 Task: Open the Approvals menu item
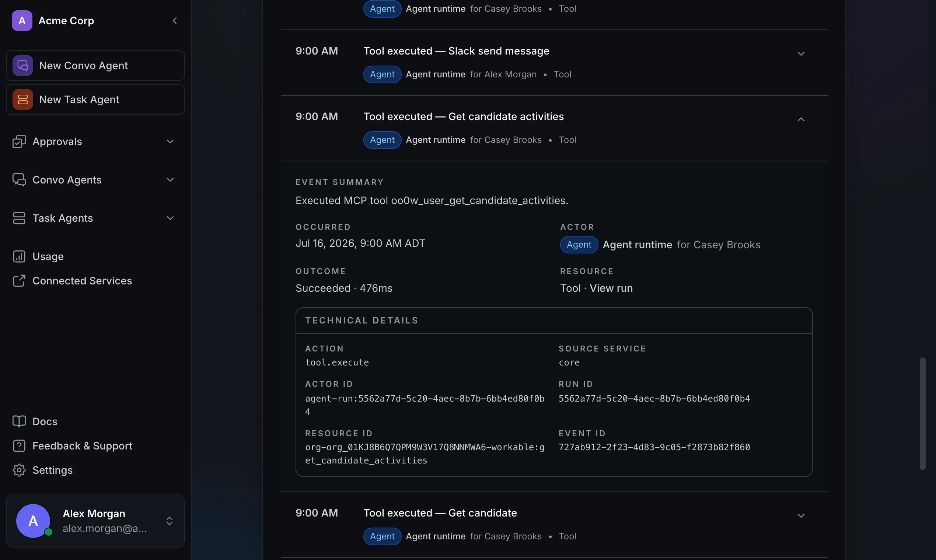tap(57, 141)
